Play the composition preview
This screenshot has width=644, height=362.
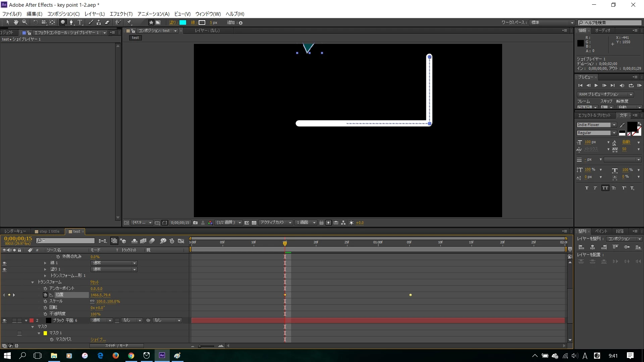(596, 85)
